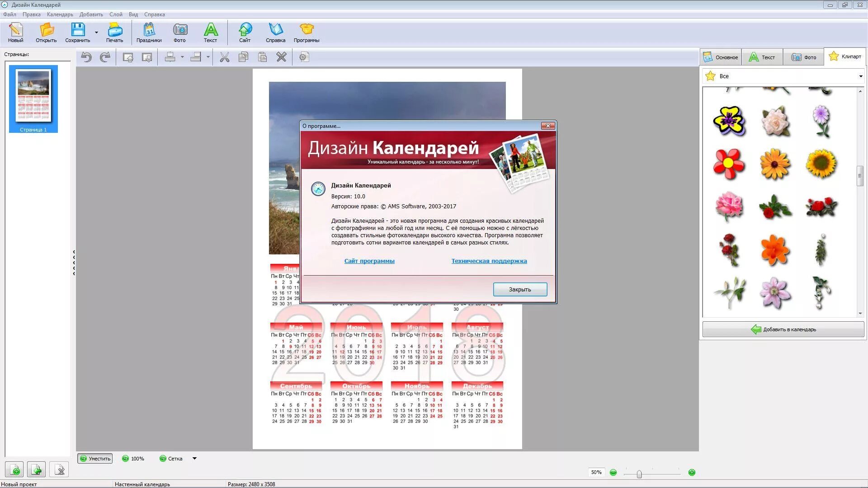Click add new page button at bottom left
868x488 pixels.
[15, 470]
